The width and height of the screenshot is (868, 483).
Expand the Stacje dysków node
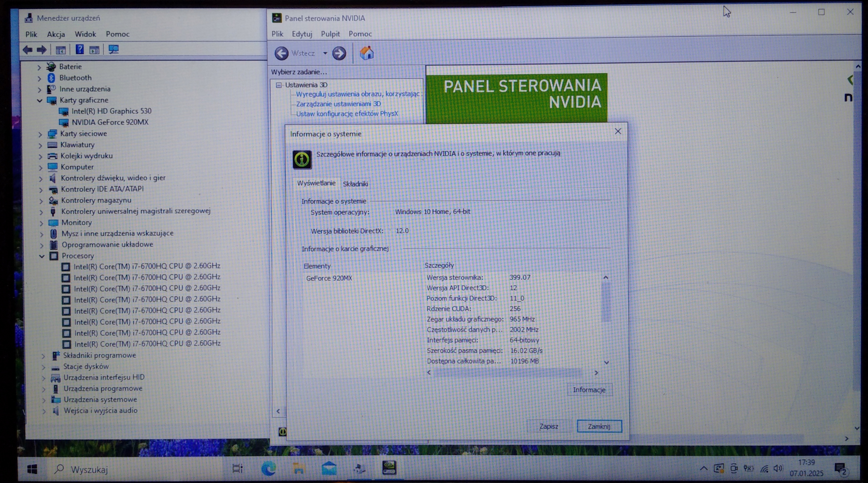43,367
